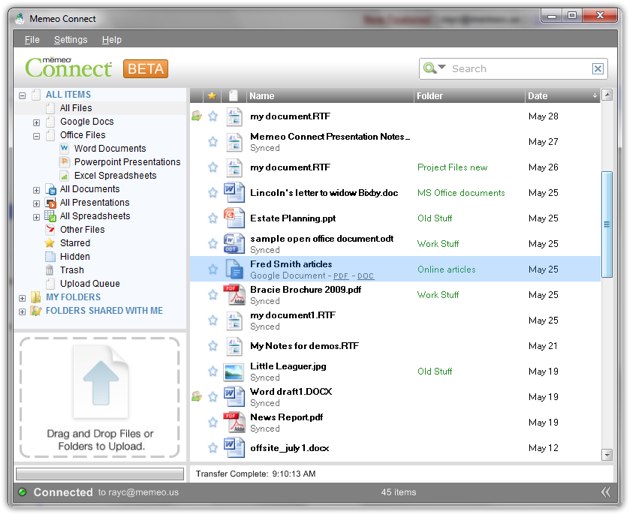This screenshot has width=630, height=515.
Task: Click the Memeo Connect app icon in title bar
Action: [x=19, y=18]
